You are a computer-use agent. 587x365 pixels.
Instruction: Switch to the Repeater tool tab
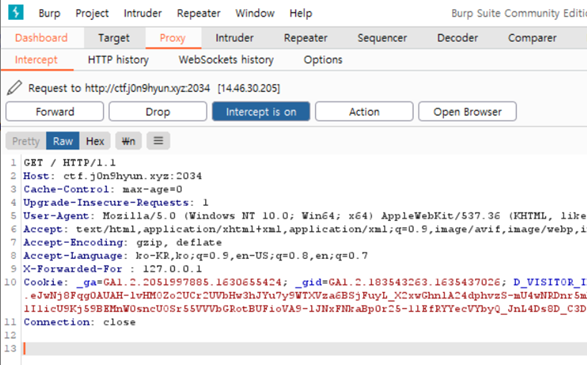(305, 38)
